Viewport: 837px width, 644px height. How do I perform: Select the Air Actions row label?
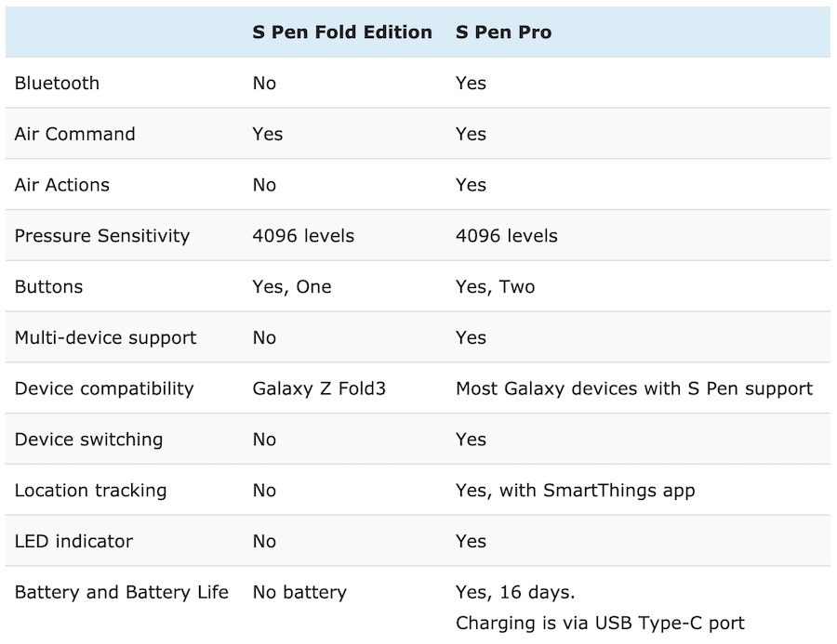click(x=61, y=185)
